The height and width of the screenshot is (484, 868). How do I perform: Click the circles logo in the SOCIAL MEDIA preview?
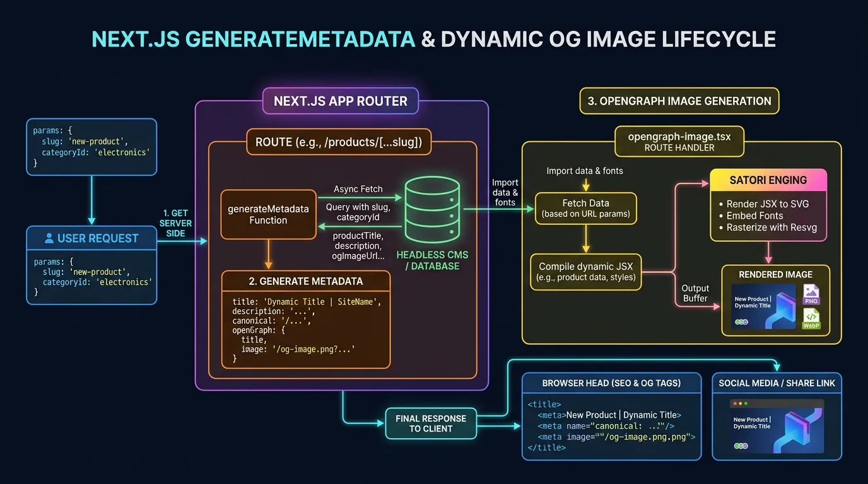[741, 446]
